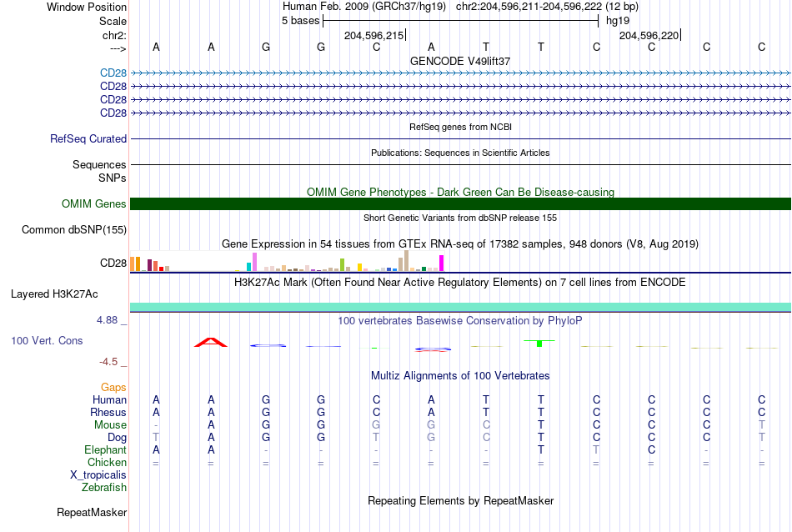Select the X_tropicalis alignment row label

coord(98,475)
